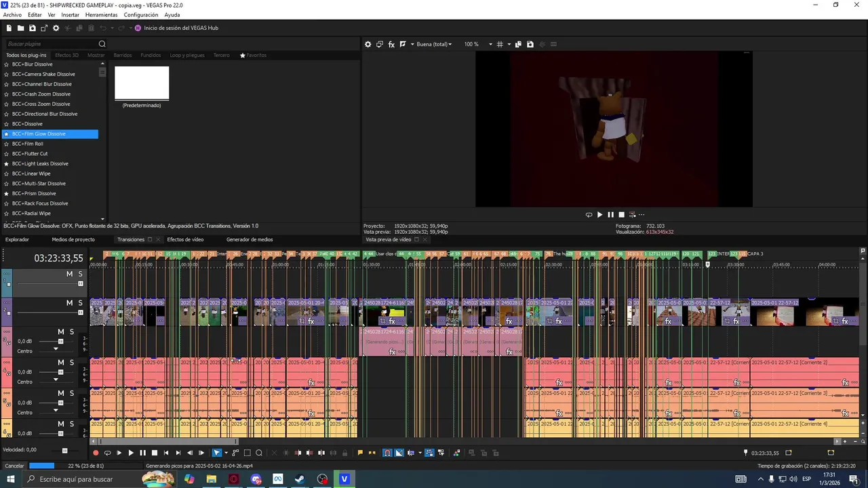Toggle favorite star for BCC+Blur Dissolve
Image resolution: width=868 pixels, height=488 pixels.
[x=6, y=64]
